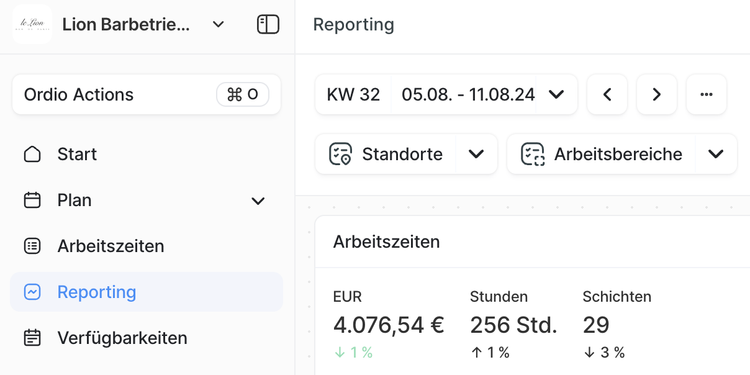Viewport: 750px width, 375px height.
Task: Open the Arbeitsbereiche dropdown arrow
Action: (716, 154)
